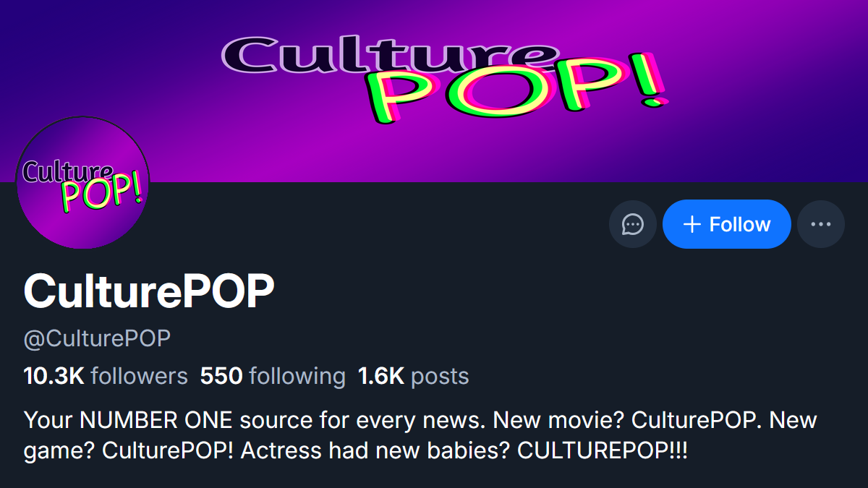This screenshot has height=488, width=868.
Task: Click the profile bio starting "Your NUMBER ONE"
Action: (420, 435)
